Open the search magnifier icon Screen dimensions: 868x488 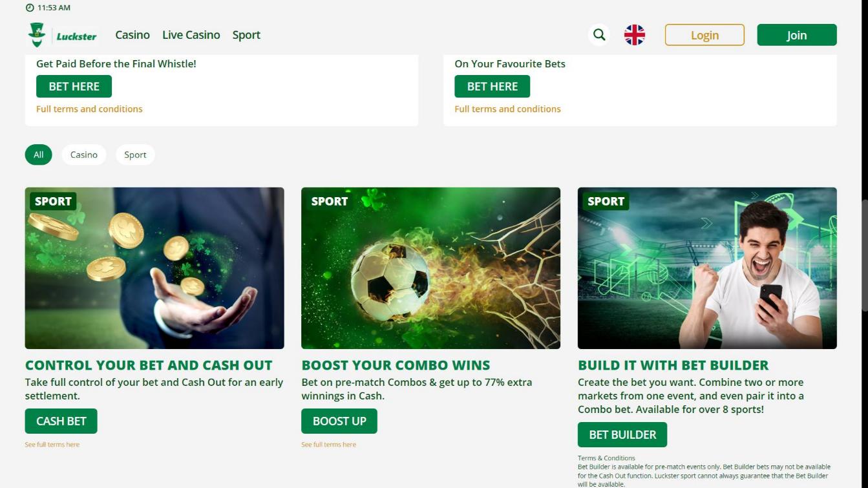[x=599, y=35]
